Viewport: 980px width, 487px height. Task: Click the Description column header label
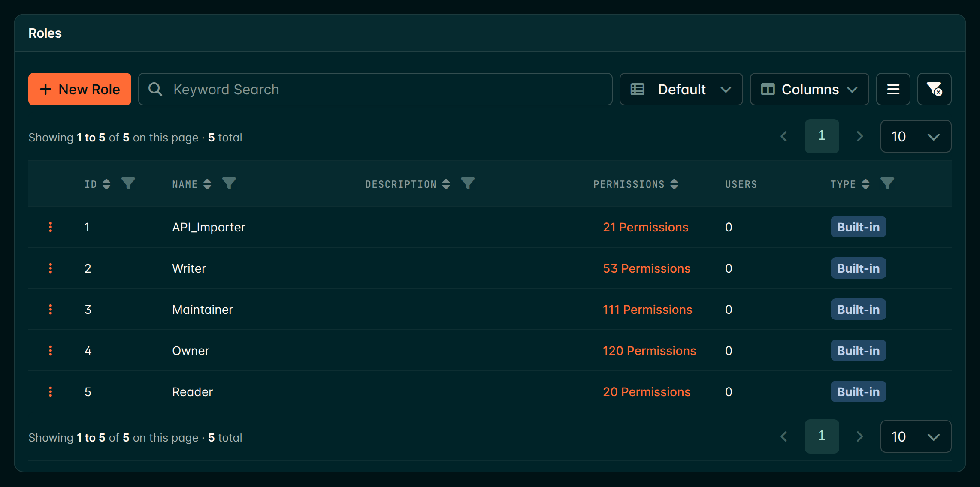tap(401, 184)
